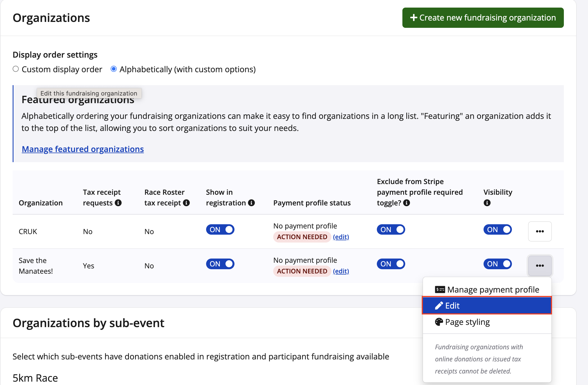The height and width of the screenshot is (385, 588).
Task: Click credit card icon beside Manage payment profile
Action: coord(440,289)
